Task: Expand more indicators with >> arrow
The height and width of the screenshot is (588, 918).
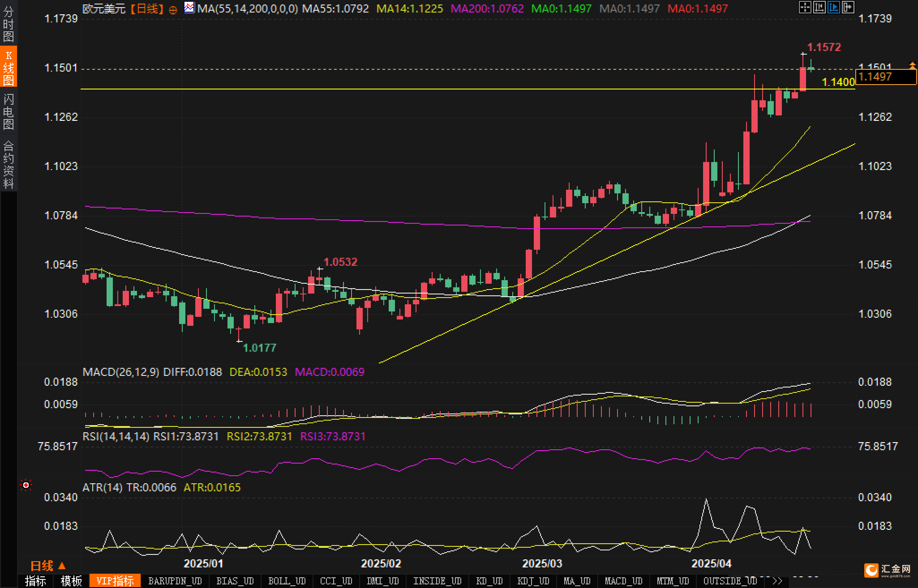Action: (x=777, y=581)
